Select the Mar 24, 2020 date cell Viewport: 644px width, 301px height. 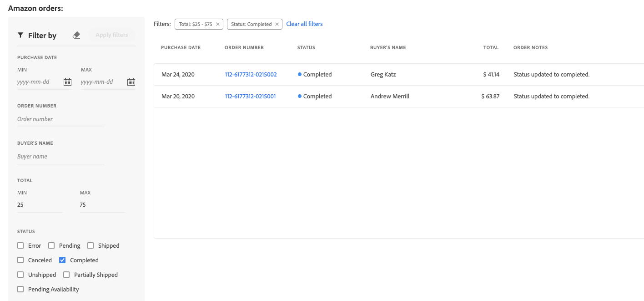coord(178,74)
